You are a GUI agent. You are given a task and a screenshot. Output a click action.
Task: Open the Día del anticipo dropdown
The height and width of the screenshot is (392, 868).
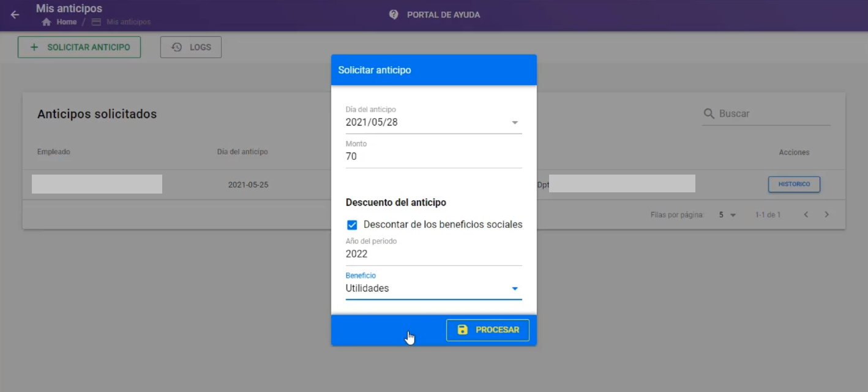433,122
